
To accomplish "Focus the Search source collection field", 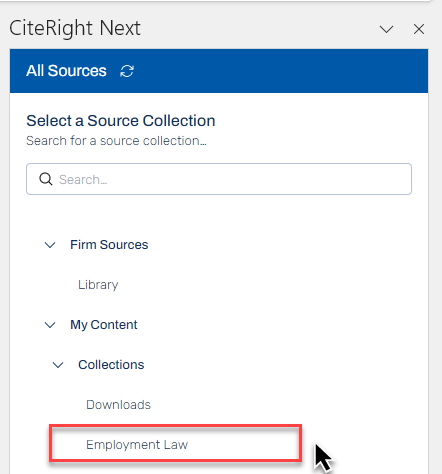I will coord(219,179).
